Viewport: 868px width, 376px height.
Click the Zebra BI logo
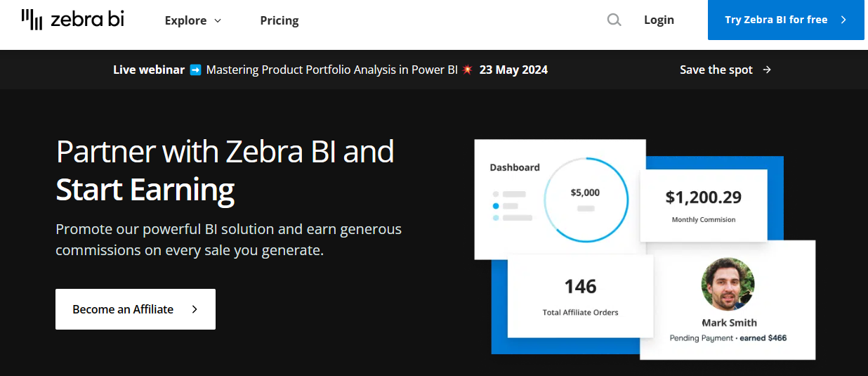[72, 20]
